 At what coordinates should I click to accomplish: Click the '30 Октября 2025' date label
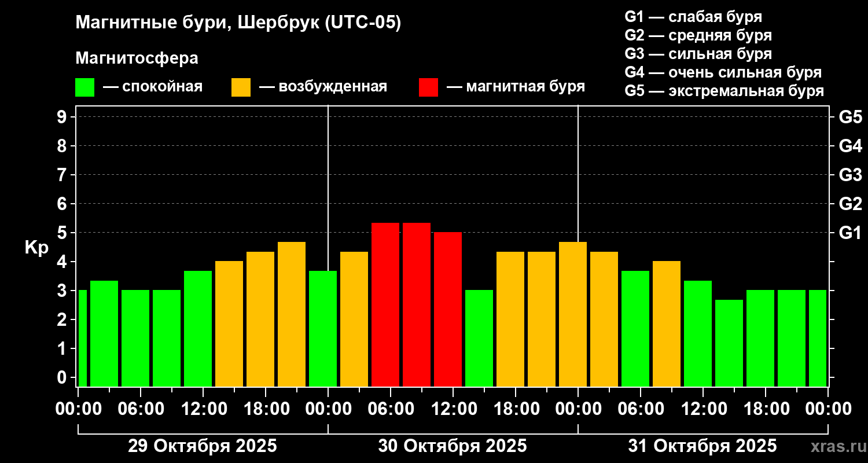pos(453,446)
